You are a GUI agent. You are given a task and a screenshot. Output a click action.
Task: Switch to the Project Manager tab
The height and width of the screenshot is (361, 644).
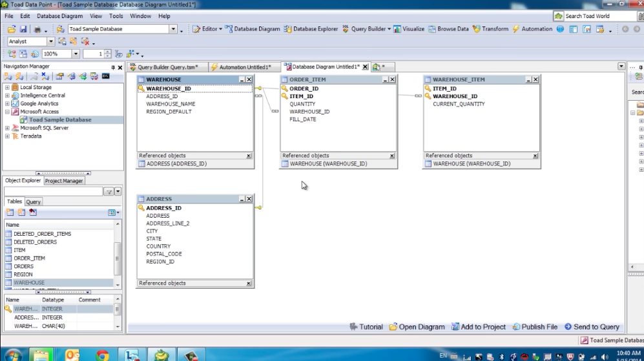[64, 181]
